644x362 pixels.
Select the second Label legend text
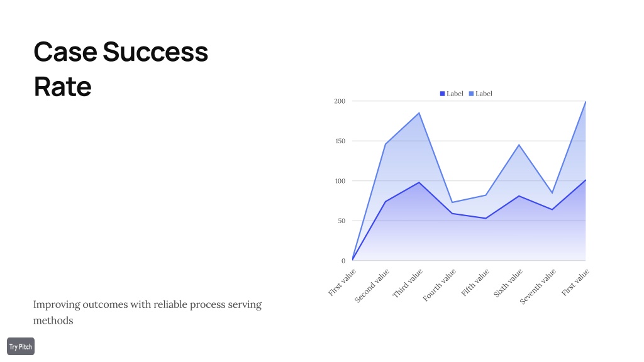(x=484, y=94)
